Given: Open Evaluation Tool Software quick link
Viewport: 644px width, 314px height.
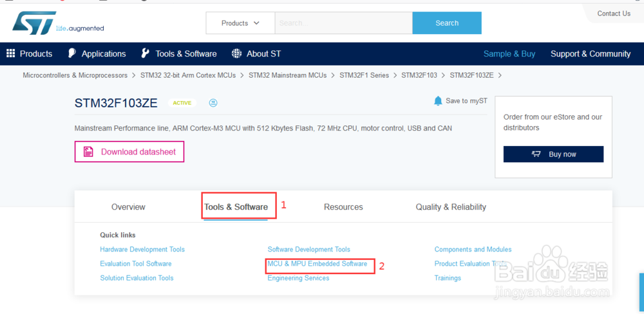Looking at the screenshot, I should 135,264.
